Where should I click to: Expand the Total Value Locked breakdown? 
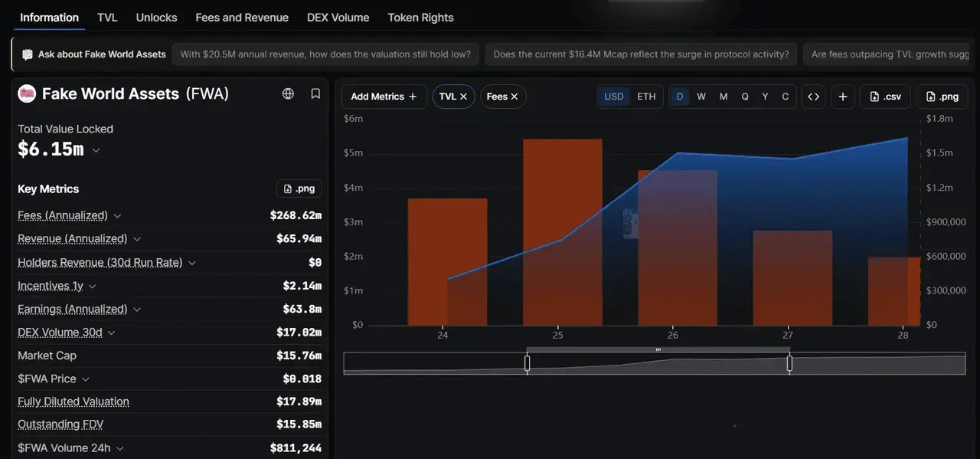point(96,150)
